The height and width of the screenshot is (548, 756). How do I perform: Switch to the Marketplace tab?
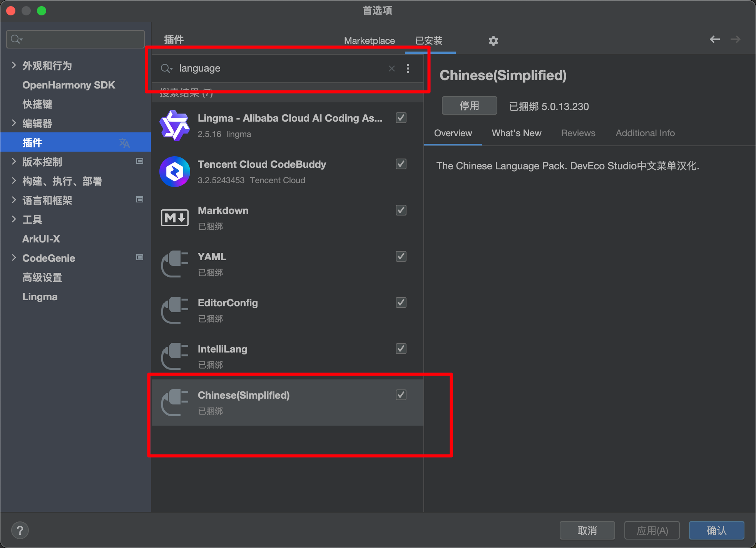[x=370, y=41]
